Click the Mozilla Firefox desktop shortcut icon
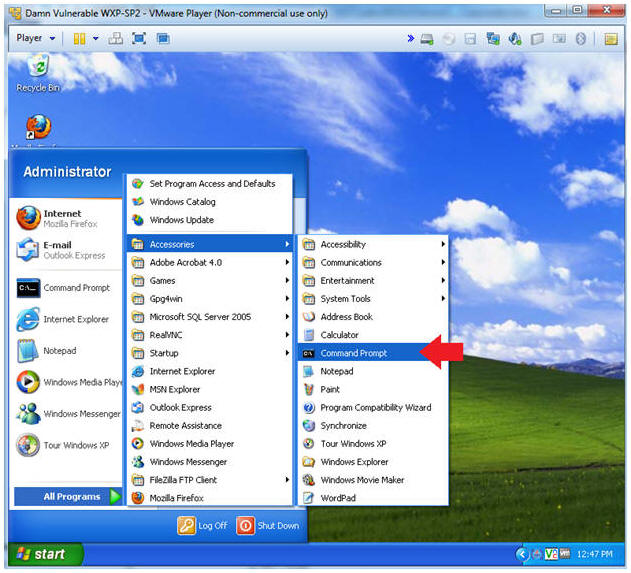Viewport: 631px width, 573px height. click(x=39, y=127)
